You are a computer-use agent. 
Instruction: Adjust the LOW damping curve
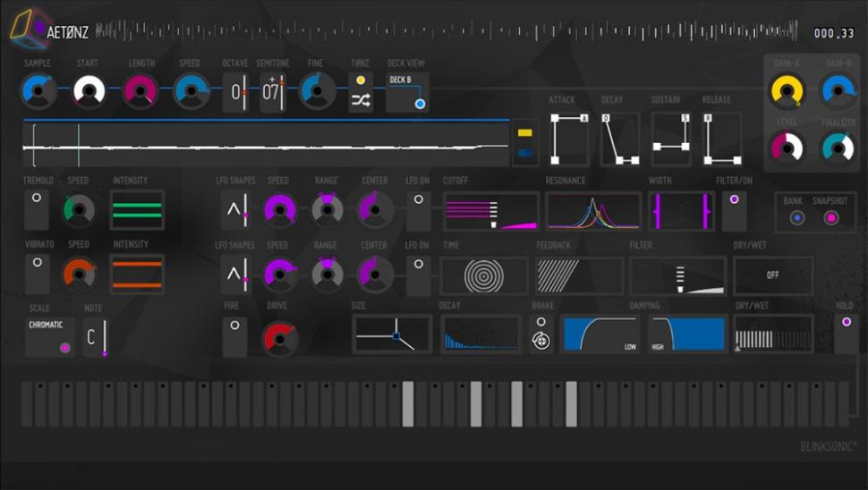tap(600, 334)
